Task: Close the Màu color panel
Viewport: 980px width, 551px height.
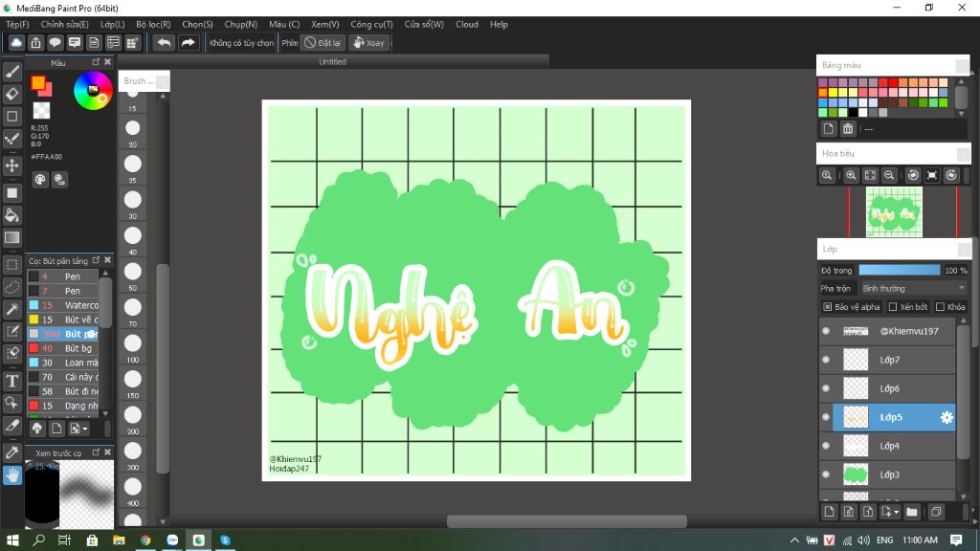Action: click(x=107, y=62)
